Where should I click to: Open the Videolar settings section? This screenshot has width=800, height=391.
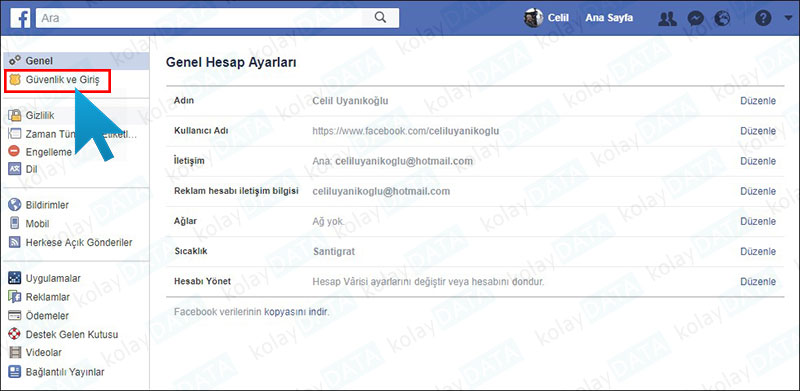click(x=44, y=353)
